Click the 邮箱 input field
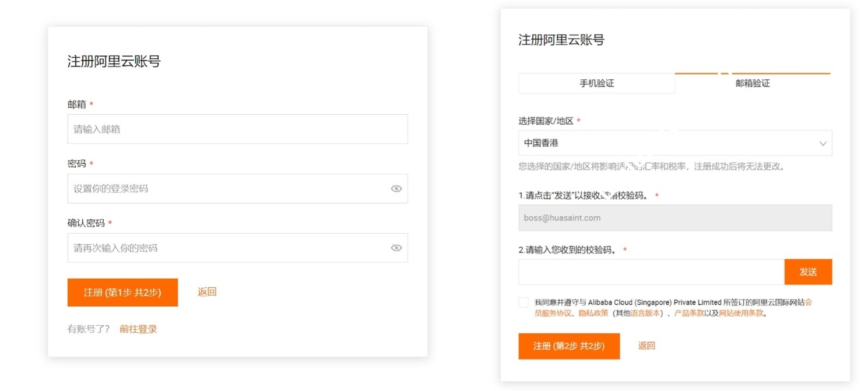Image resolution: width=868 pixels, height=391 pixels. 237,129
